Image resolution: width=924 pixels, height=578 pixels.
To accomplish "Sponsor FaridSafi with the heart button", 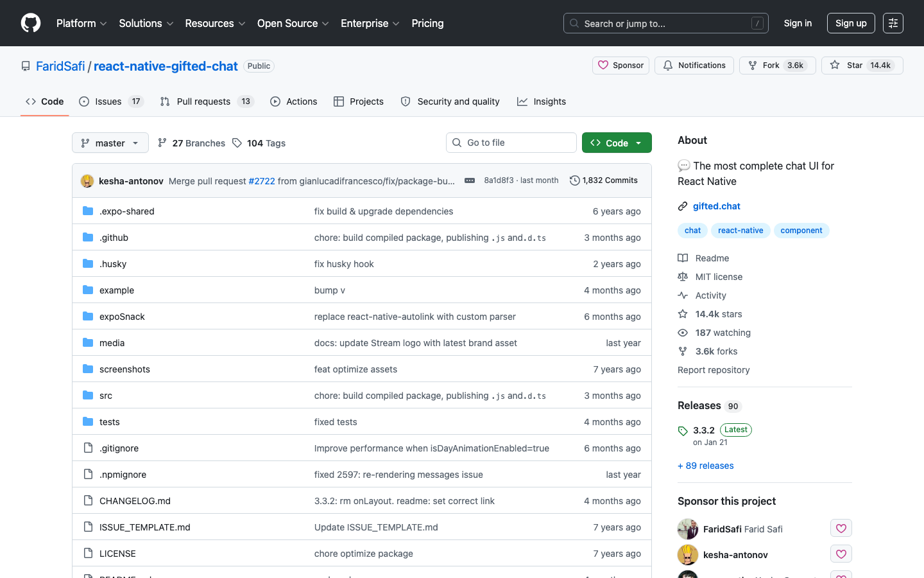I will 841,529.
